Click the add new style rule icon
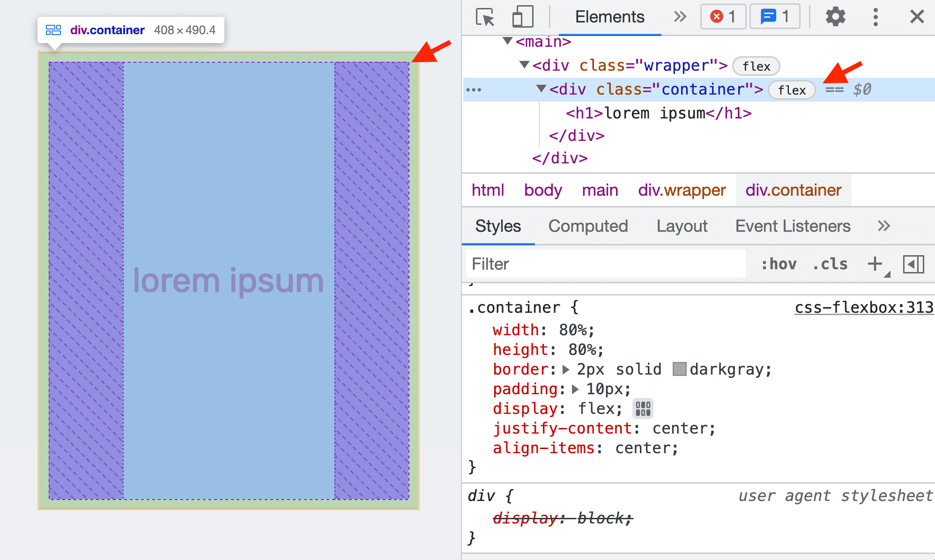Viewport: 935px width, 560px height. [875, 264]
